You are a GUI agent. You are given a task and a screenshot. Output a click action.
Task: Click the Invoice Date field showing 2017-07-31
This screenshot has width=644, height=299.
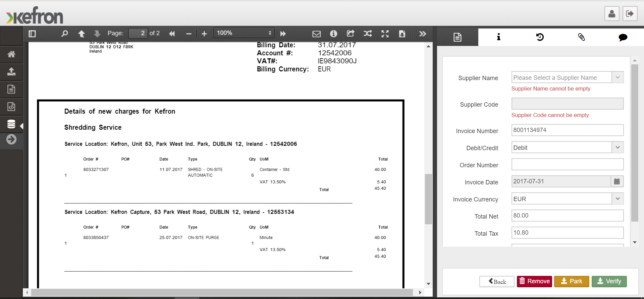tap(561, 181)
